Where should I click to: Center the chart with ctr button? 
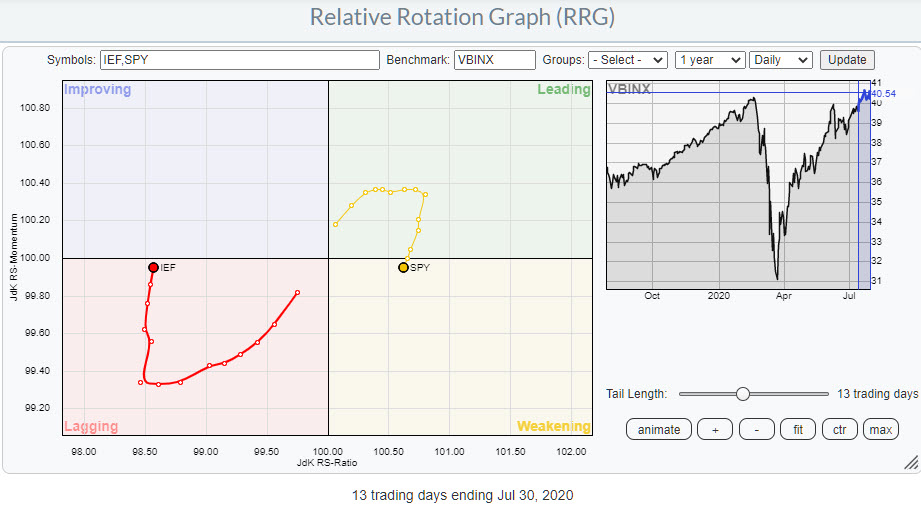tap(839, 430)
